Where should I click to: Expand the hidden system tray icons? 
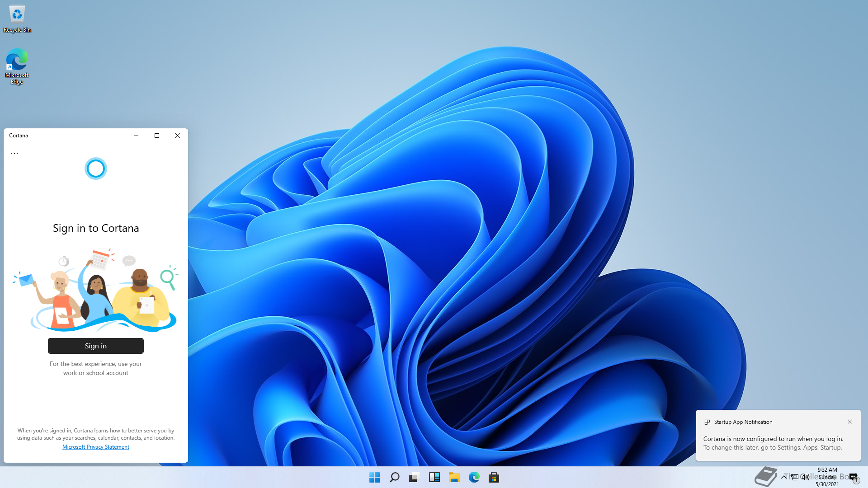pyautogui.click(x=784, y=477)
